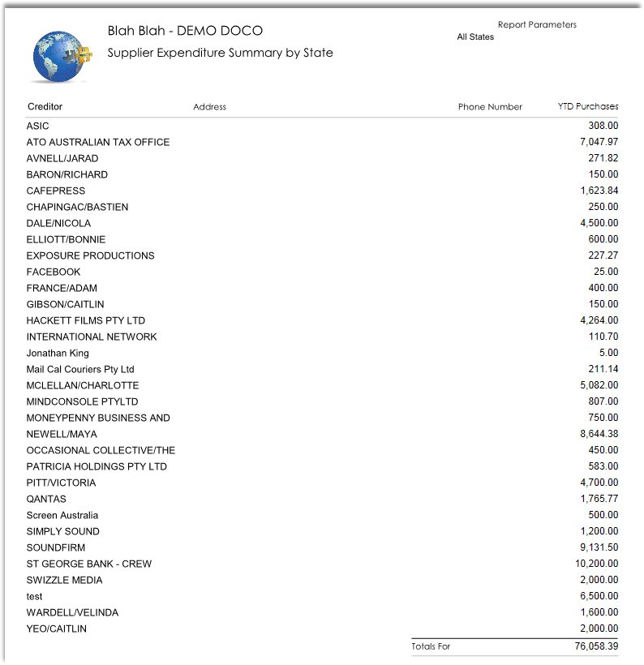Select the DALE/NICOLA creditor
The height and width of the screenshot is (665, 644).
(x=58, y=223)
